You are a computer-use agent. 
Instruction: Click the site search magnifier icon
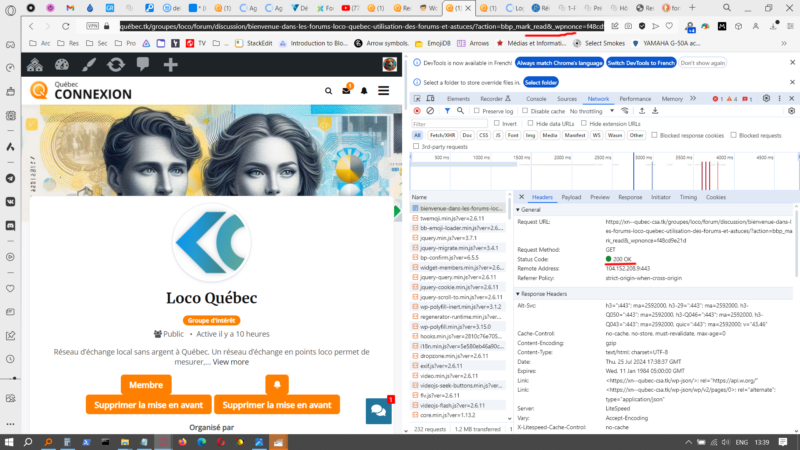tap(329, 91)
